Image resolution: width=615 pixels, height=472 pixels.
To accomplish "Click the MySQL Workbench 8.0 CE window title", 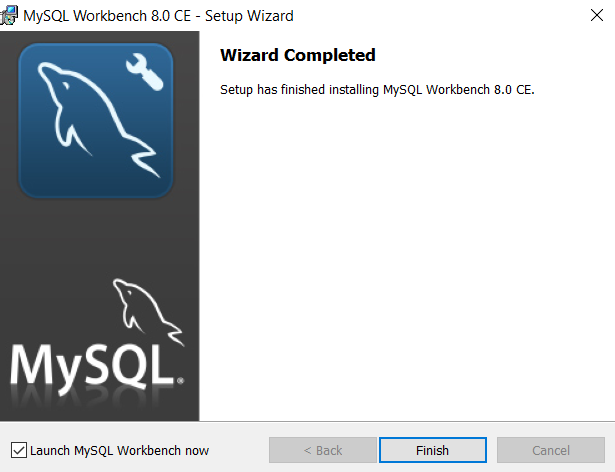I will pos(158,16).
